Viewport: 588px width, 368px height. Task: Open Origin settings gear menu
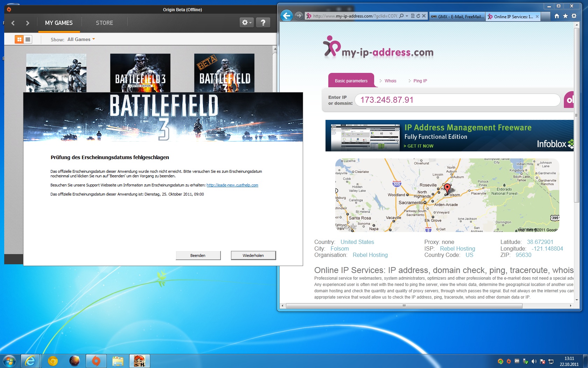coord(246,22)
